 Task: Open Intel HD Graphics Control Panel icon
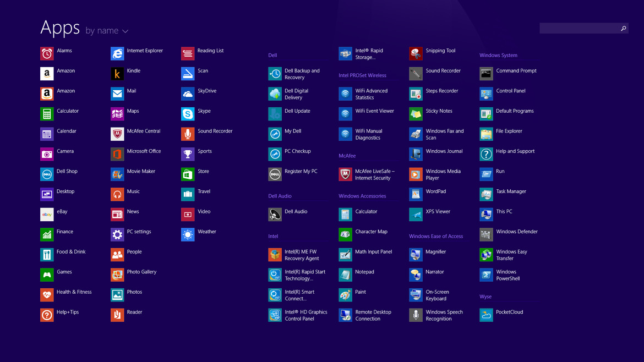pos(275,315)
